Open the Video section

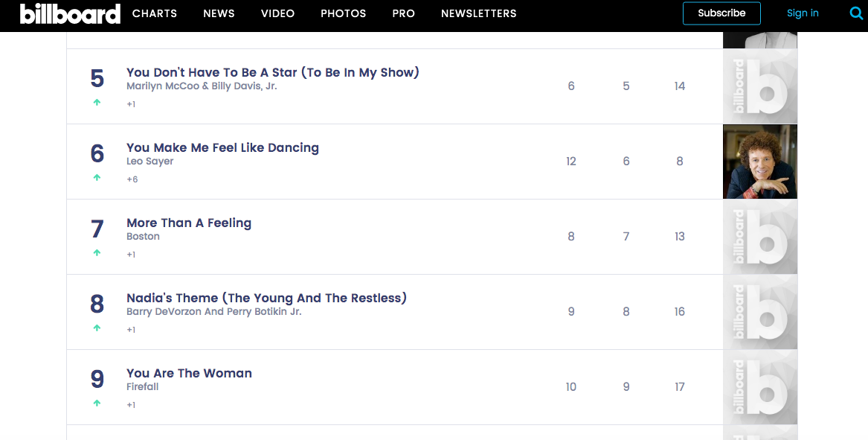[277, 13]
